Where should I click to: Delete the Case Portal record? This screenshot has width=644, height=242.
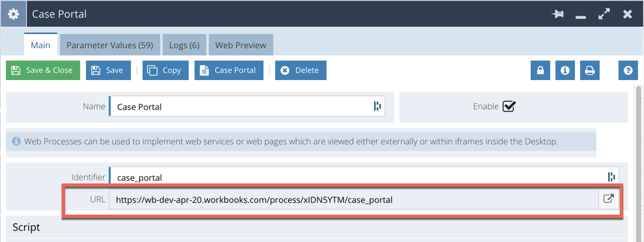301,70
